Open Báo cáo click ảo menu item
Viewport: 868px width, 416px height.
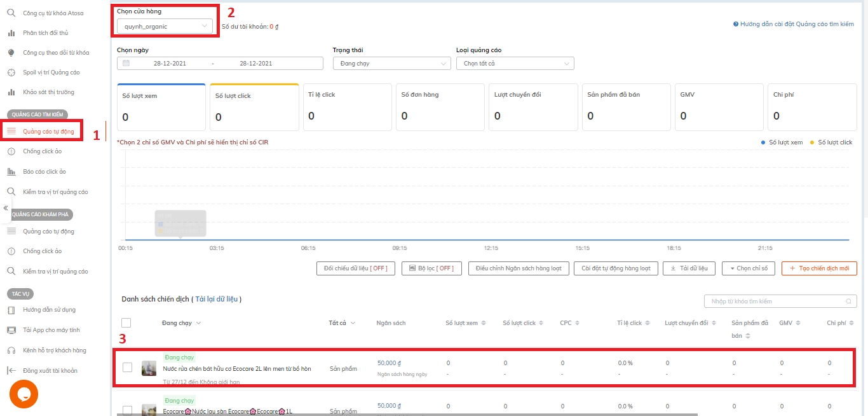click(x=44, y=172)
